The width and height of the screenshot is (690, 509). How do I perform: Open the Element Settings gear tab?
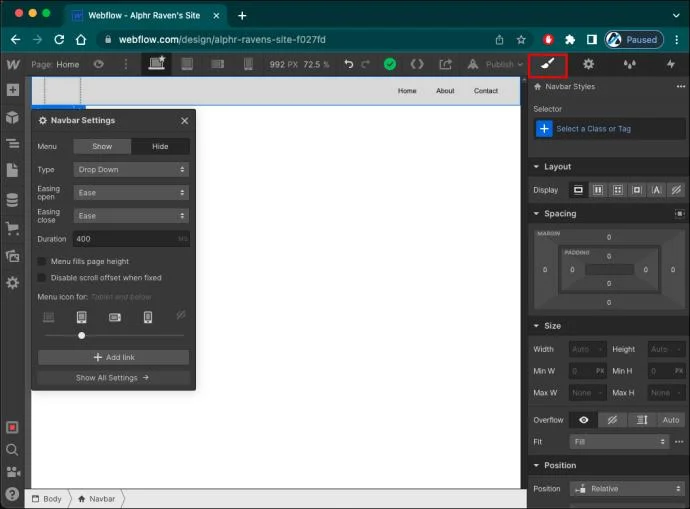click(588, 64)
